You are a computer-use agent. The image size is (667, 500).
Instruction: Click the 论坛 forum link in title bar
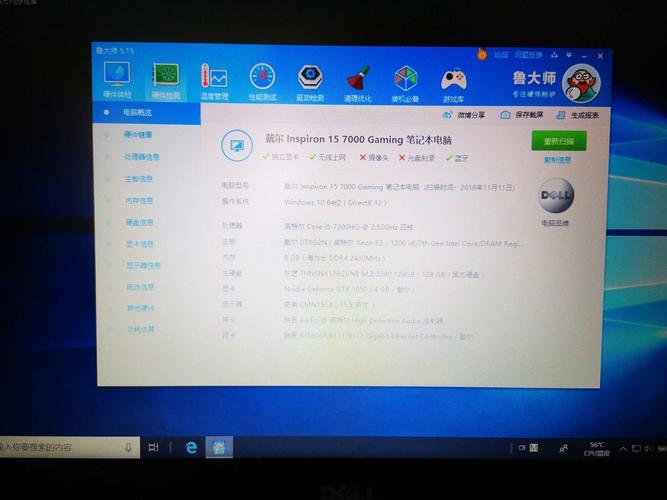(502, 55)
